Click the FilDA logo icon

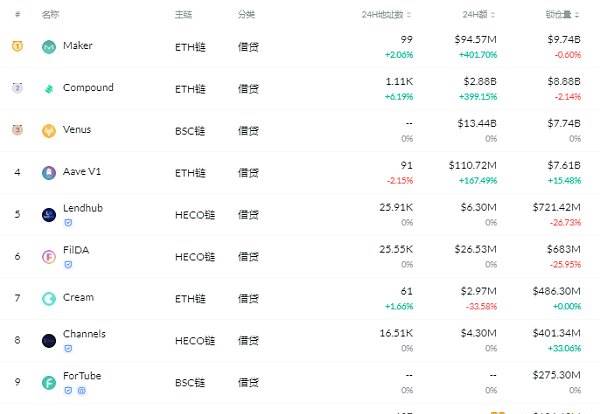tap(49, 257)
